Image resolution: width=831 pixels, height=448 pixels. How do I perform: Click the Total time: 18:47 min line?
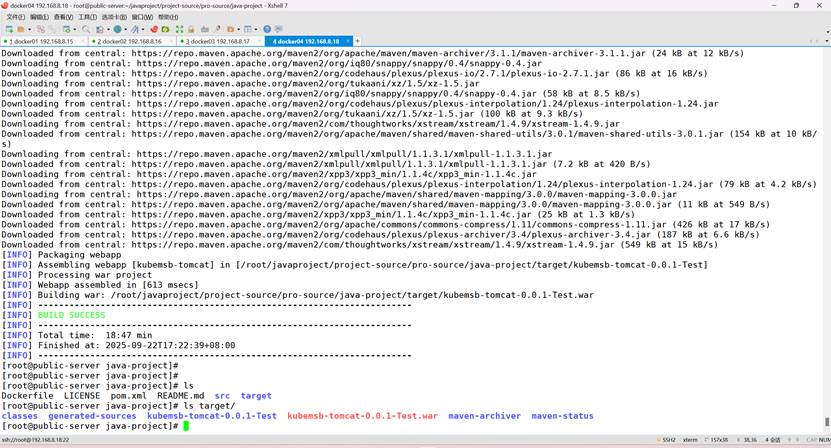pyautogui.click(x=95, y=335)
